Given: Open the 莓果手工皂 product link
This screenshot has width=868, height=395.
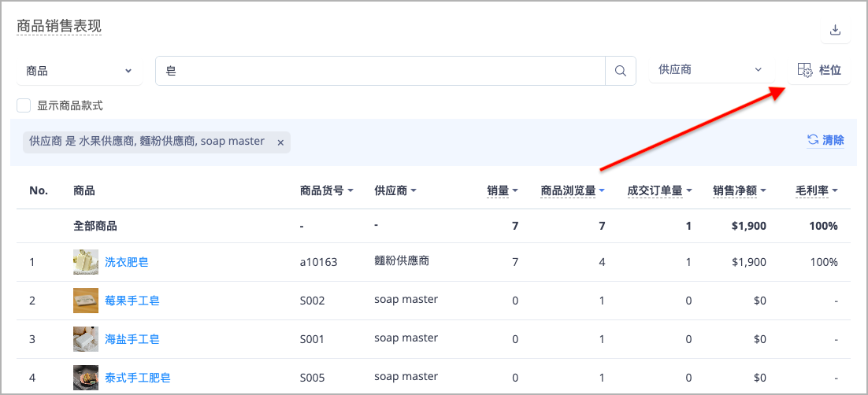Looking at the screenshot, I should [132, 301].
